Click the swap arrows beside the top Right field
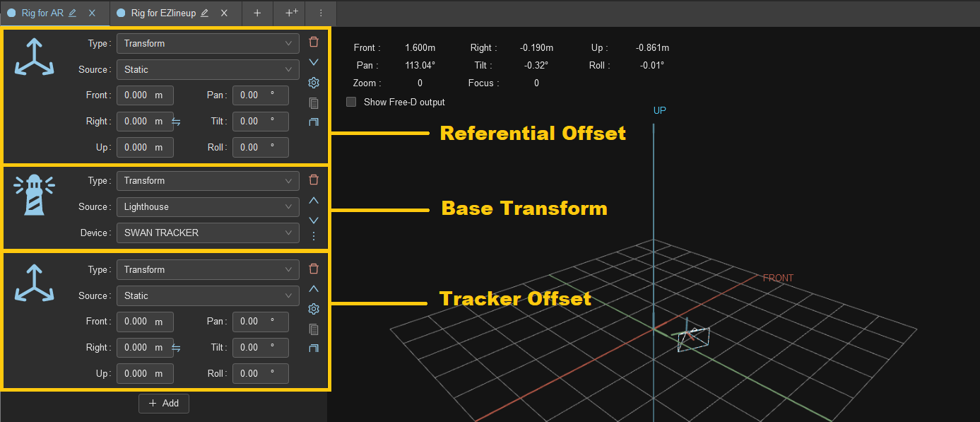 click(177, 122)
